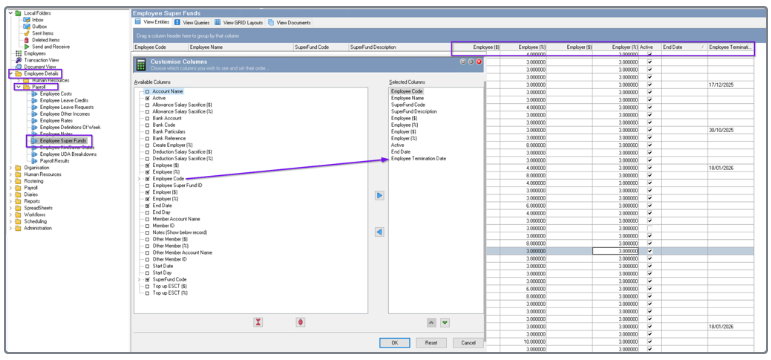Click the blue right arrow add-column button
771x360 pixels.
pyautogui.click(x=380, y=195)
